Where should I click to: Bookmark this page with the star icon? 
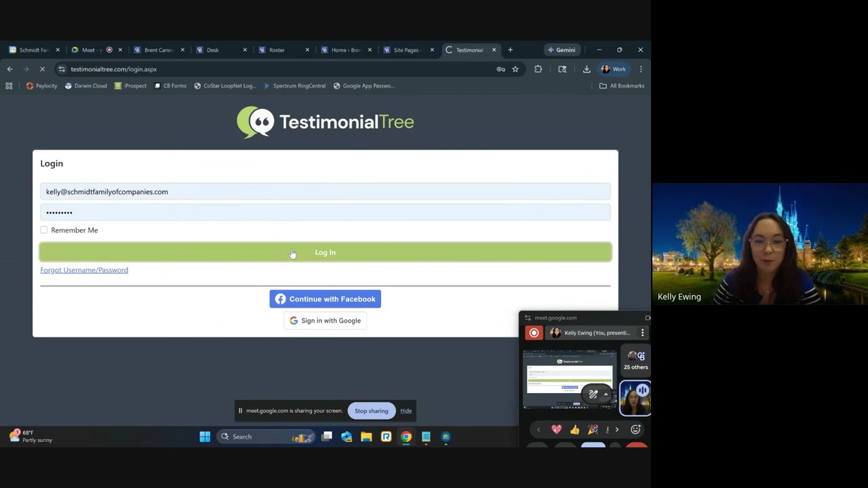point(515,69)
